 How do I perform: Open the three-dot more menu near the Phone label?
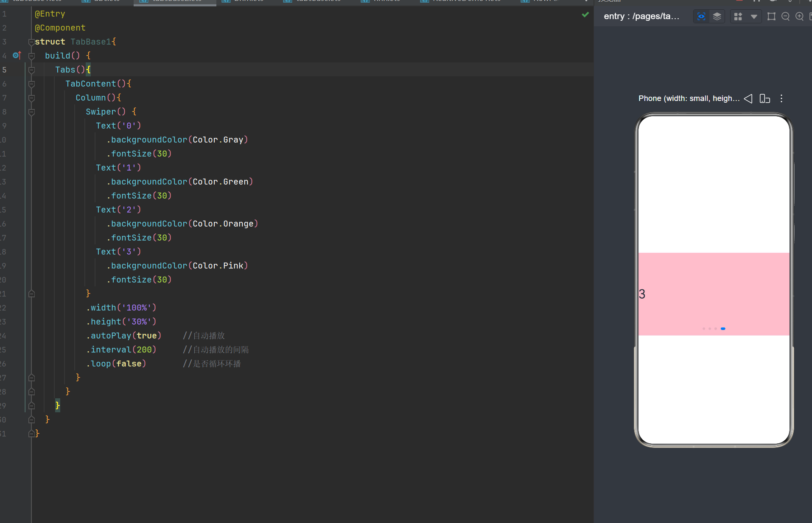tap(781, 98)
